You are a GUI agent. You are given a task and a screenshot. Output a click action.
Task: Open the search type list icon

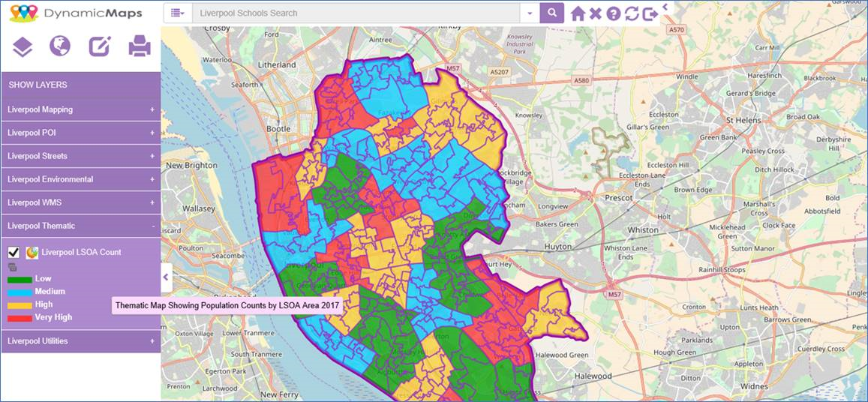tap(178, 13)
